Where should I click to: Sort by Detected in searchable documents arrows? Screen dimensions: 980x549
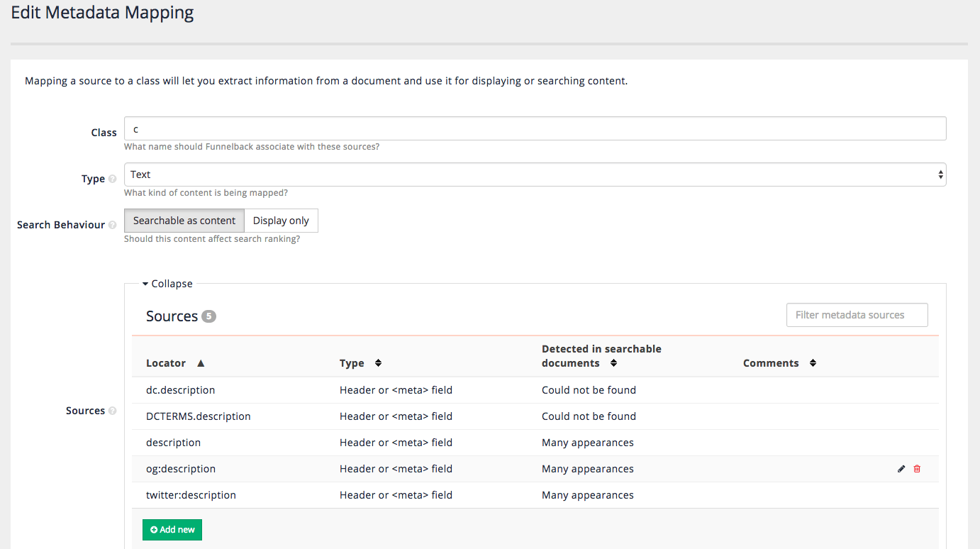pos(613,362)
